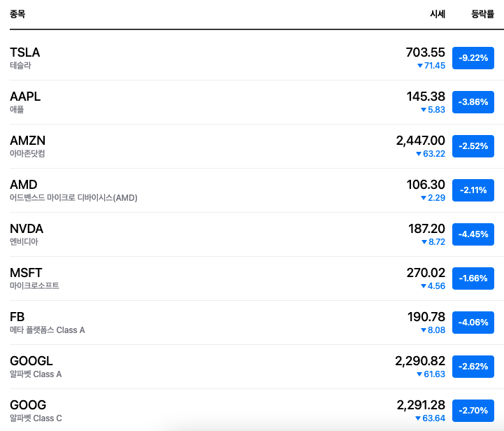
Task: Click the -9.22% change badge
Action: pyautogui.click(x=473, y=58)
